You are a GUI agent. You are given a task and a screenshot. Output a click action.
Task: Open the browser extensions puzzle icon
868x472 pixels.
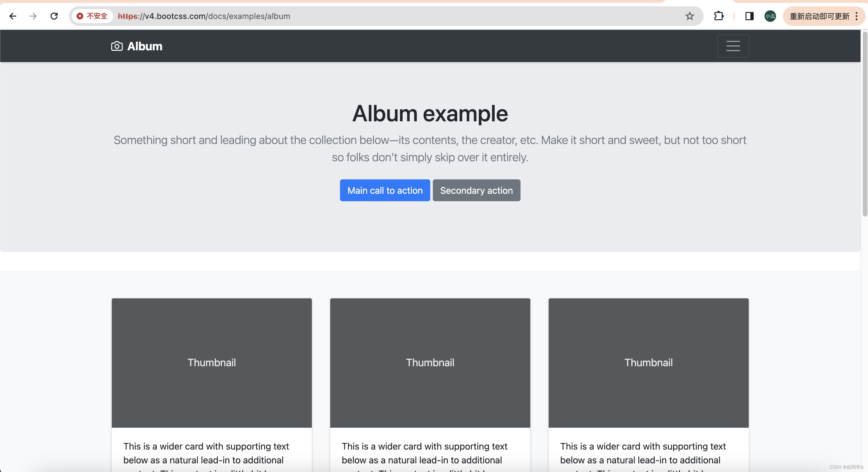click(718, 16)
